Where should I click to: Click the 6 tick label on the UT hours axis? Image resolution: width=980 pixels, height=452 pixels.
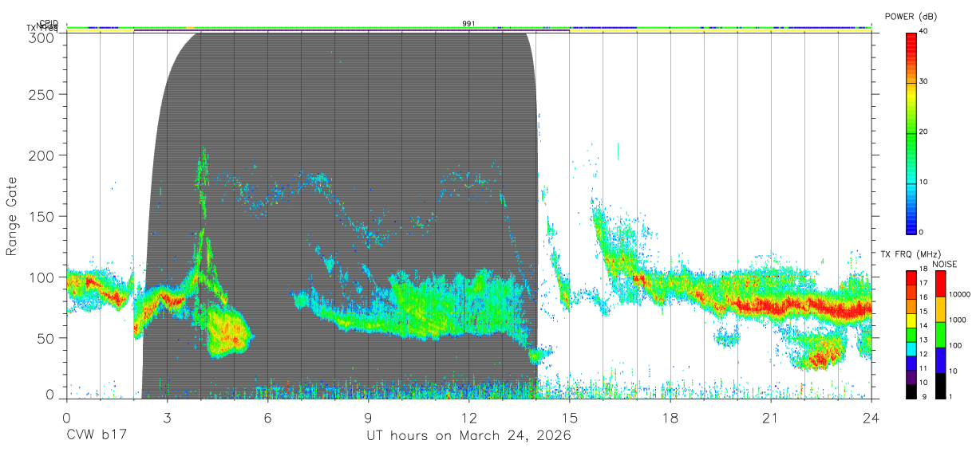coord(267,418)
